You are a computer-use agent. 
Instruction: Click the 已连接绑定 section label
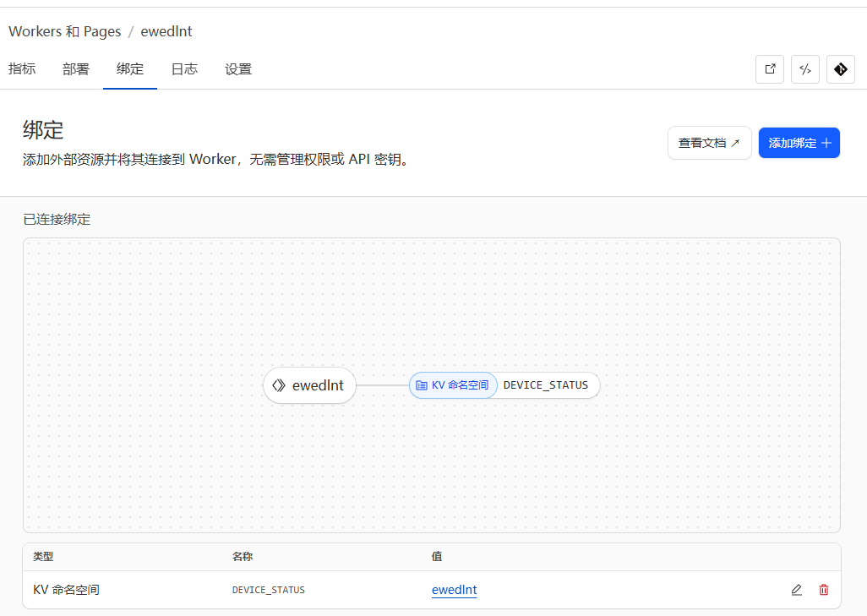pyautogui.click(x=57, y=220)
